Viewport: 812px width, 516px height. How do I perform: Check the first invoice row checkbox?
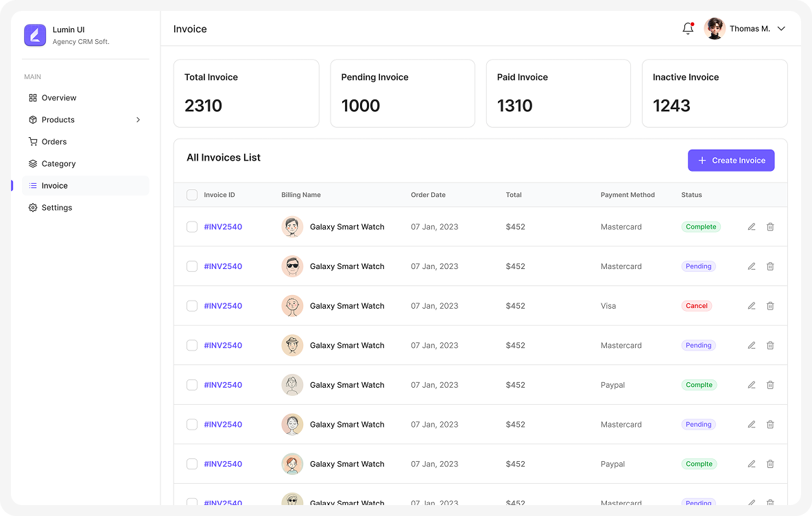coord(192,227)
